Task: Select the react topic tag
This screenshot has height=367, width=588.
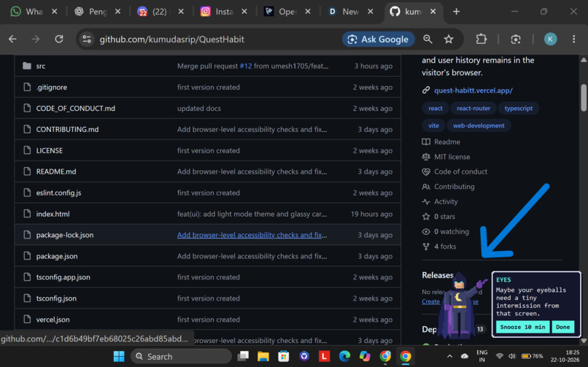Action: pos(435,108)
